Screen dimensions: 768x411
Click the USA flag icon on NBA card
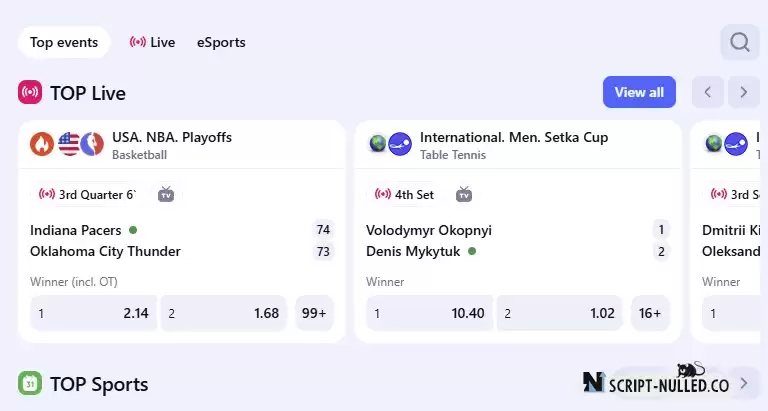(x=69, y=144)
